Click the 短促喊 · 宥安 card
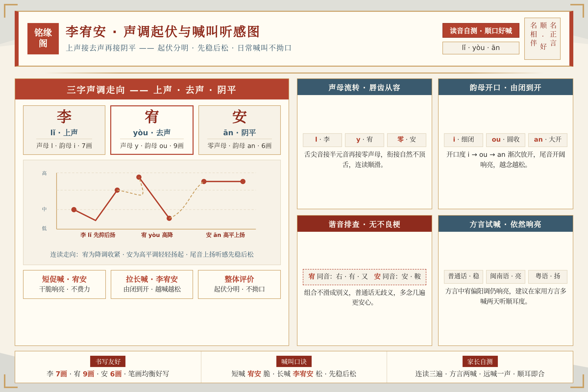Screen dimensions: 588x392 [x=64, y=284]
